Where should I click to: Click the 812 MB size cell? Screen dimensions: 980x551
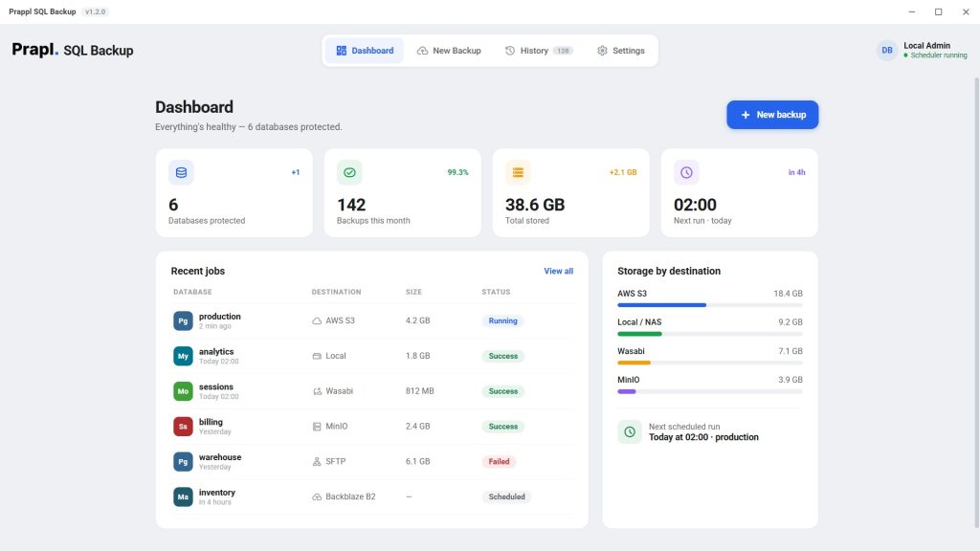pos(419,391)
